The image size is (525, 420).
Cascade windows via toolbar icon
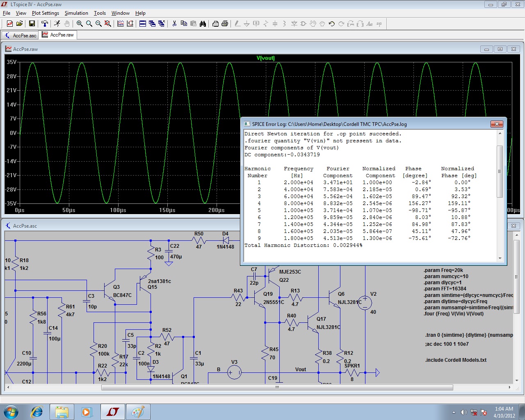tap(152, 24)
